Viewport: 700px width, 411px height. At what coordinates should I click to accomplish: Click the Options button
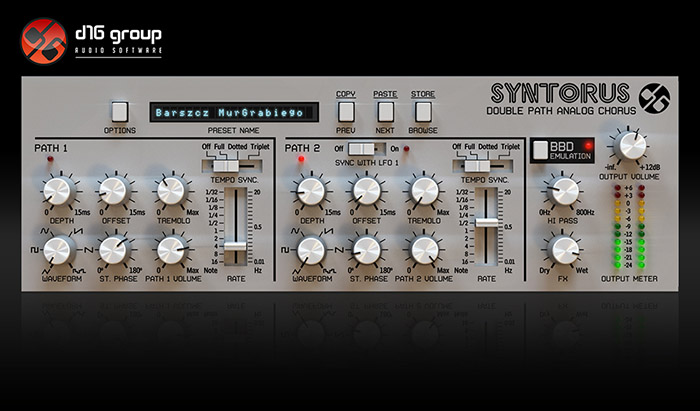coord(120,112)
